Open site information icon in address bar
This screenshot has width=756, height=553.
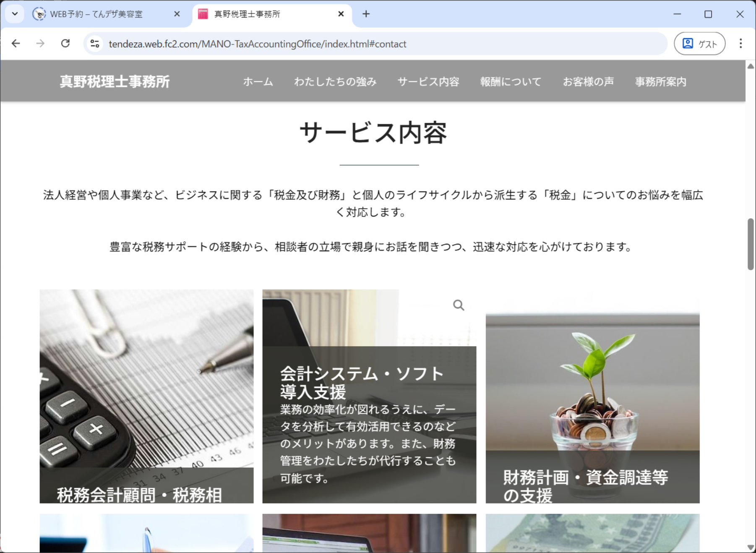[x=95, y=44]
